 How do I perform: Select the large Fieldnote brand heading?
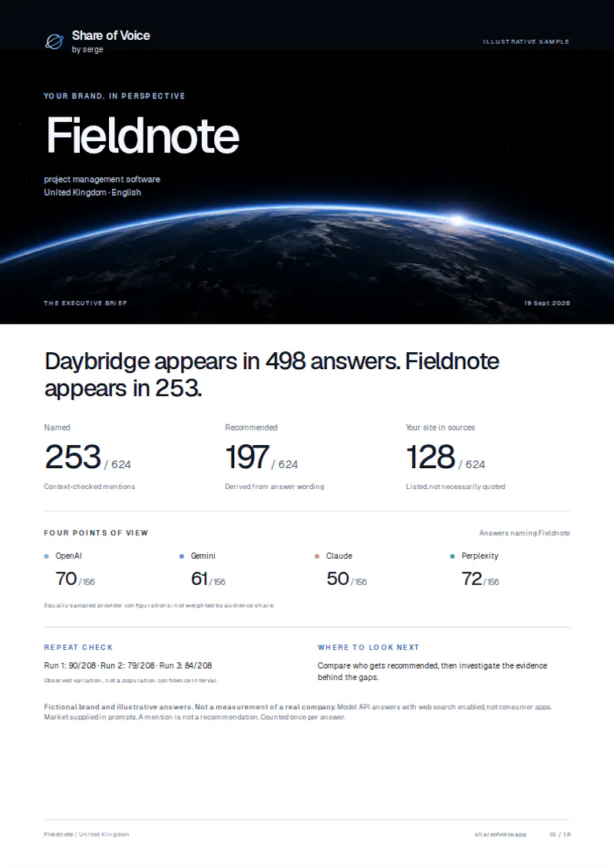click(142, 135)
